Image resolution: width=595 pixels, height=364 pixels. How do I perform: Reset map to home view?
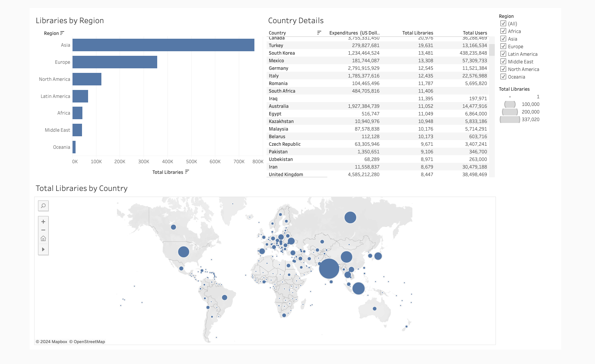(43, 238)
